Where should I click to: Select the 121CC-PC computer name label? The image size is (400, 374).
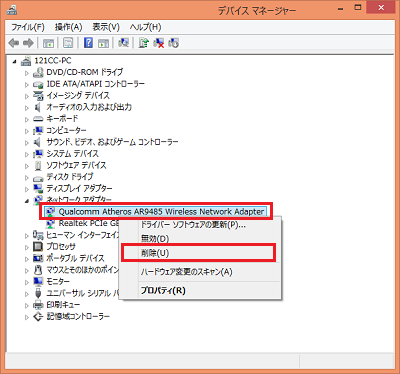tap(53, 61)
